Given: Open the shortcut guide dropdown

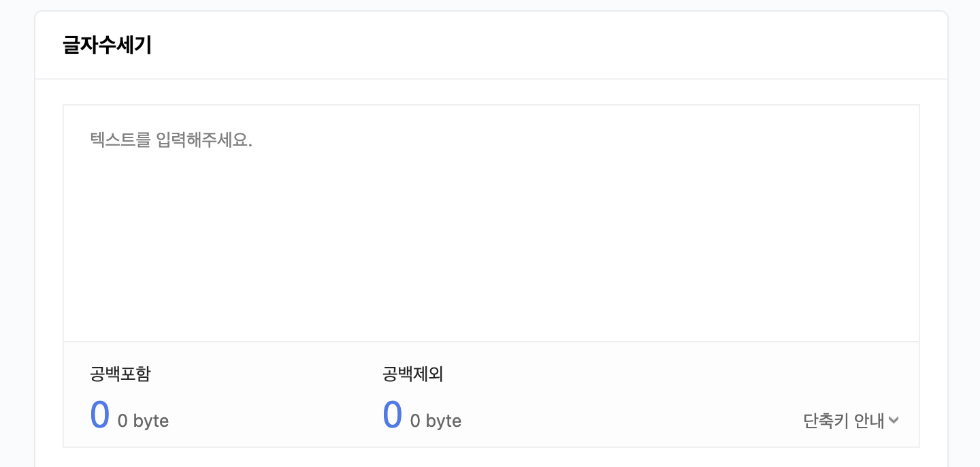Looking at the screenshot, I should [851, 421].
